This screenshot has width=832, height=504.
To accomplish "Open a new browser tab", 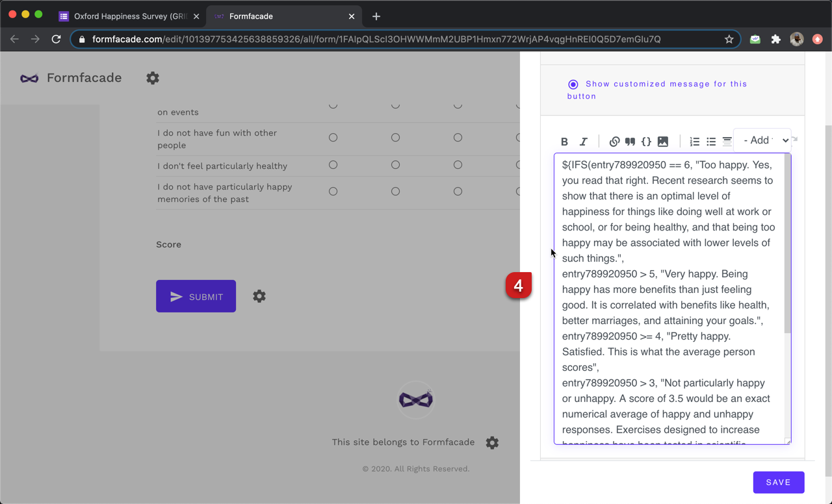I will [x=376, y=16].
